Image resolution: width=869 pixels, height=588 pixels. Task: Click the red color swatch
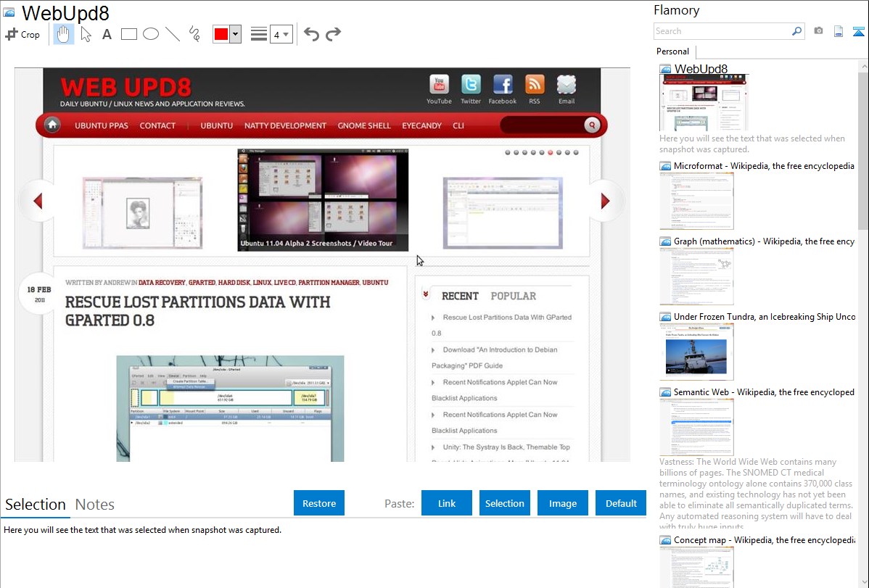click(x=221, y=34)
